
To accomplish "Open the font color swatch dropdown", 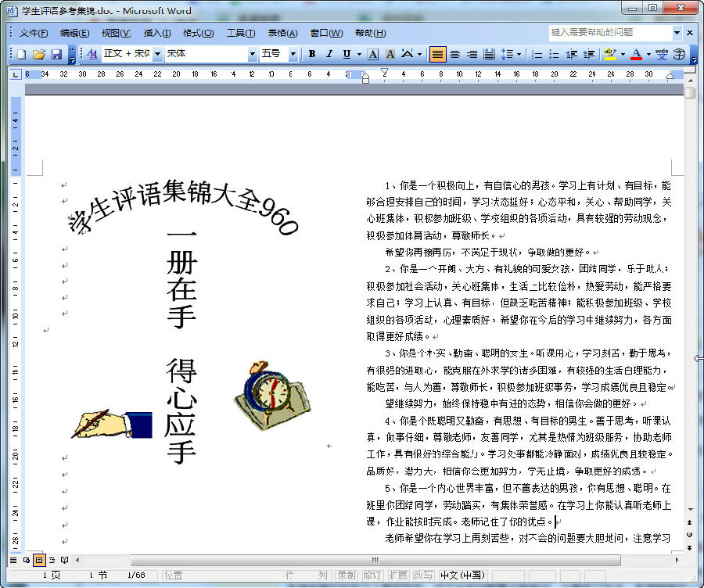I will 648,55.
